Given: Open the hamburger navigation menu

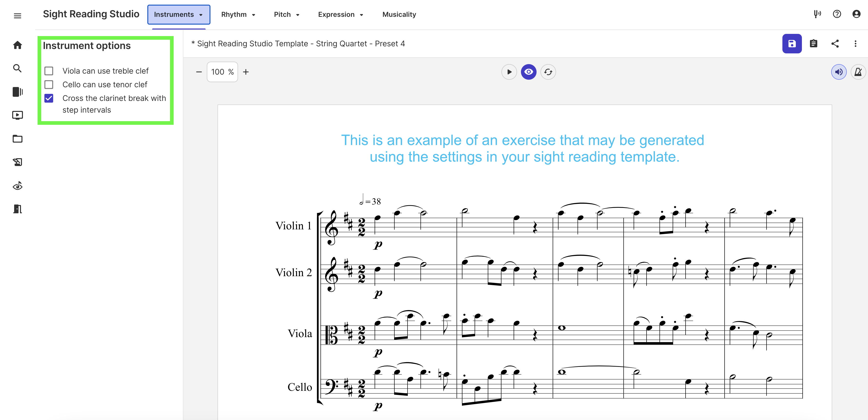Looking at the screenshot, I should (18, 16).
